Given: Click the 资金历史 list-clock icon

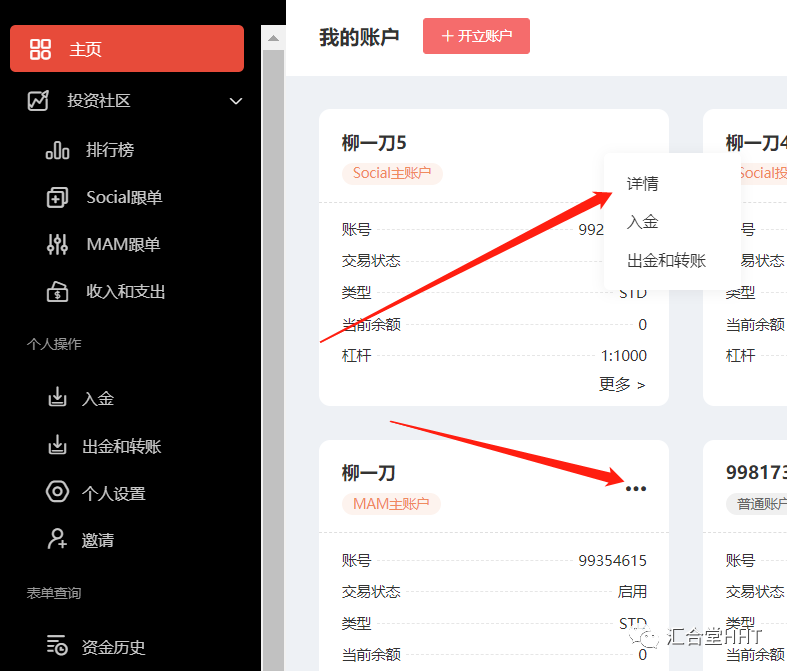Looking at the screenshot, I should [57, 645].
